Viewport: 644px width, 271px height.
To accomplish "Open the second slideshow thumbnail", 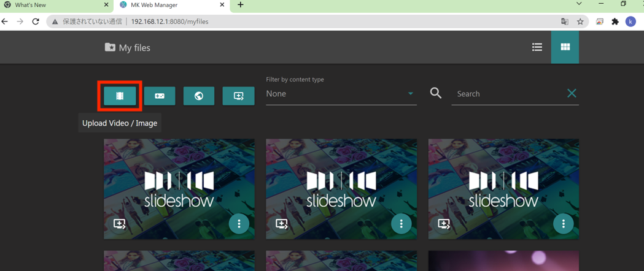I will coord(341,189).
